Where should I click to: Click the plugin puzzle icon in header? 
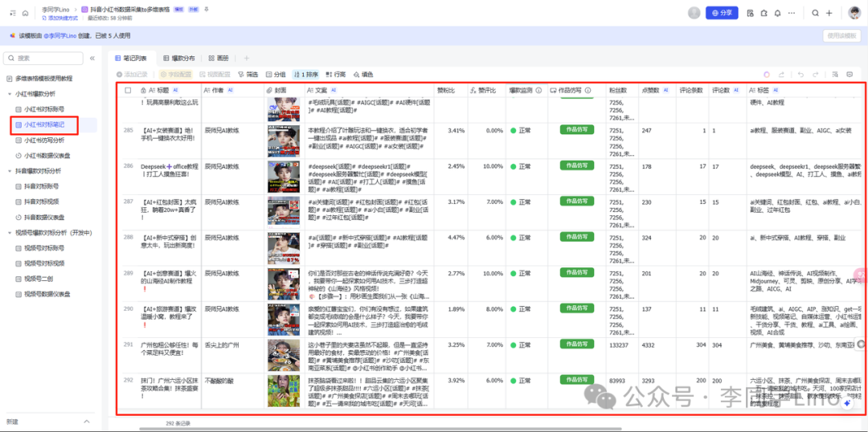coord(764,14)
